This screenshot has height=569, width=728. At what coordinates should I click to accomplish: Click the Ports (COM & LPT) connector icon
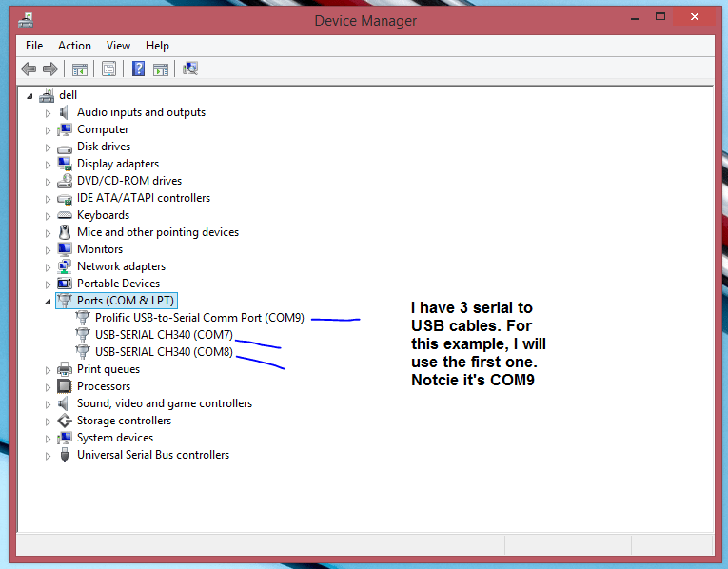coord(65,300)
